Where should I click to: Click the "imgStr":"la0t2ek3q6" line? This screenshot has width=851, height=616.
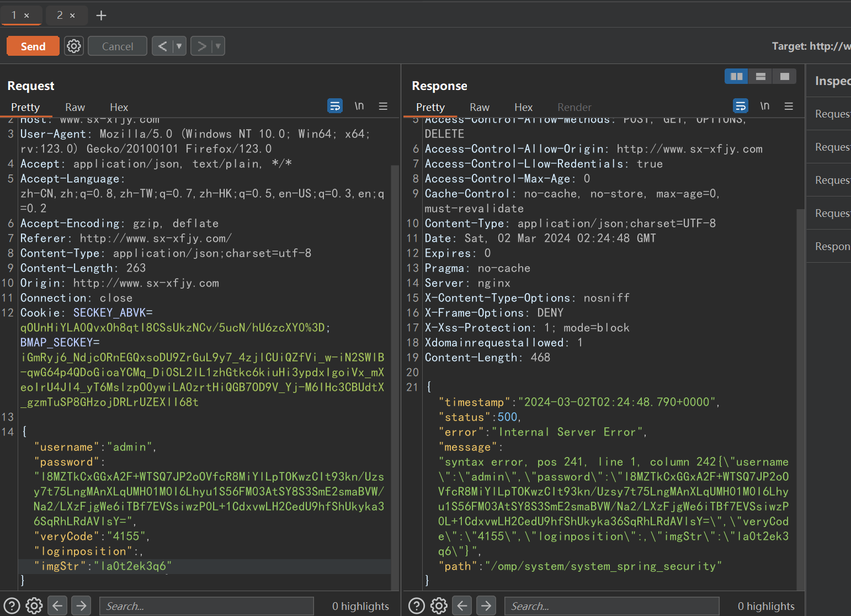103,566
